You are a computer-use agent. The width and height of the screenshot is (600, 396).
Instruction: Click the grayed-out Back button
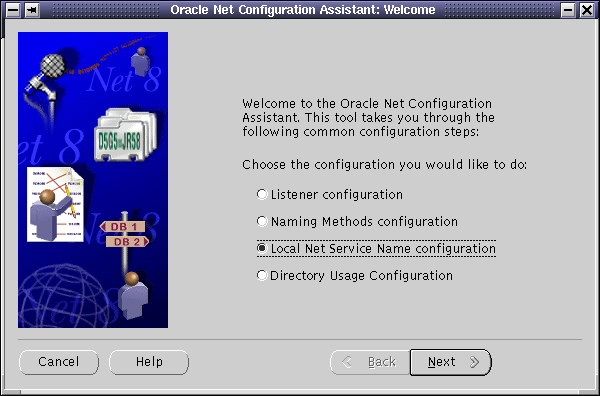tap(370, 362)
